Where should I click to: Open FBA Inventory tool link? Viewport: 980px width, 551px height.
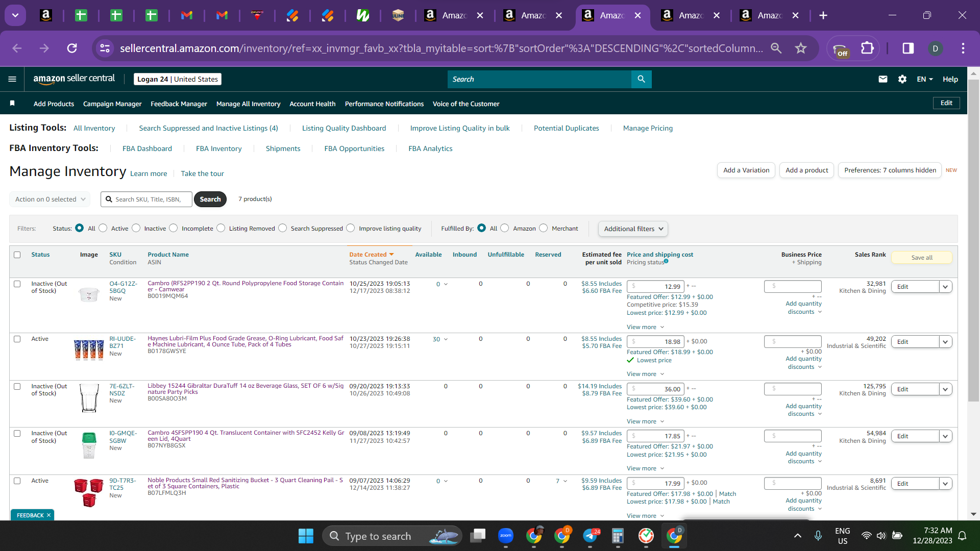point(218,148)
